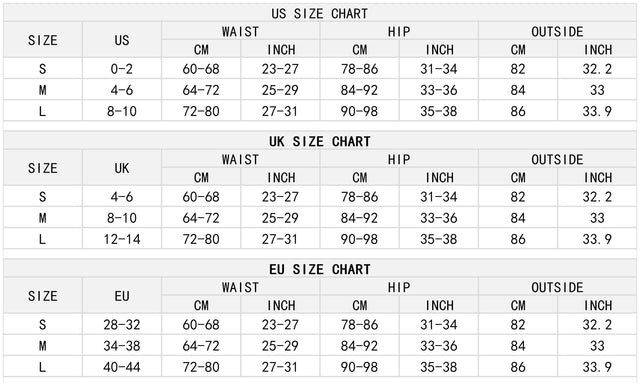Click the 32.2 inch value in US chart
This screenshot has width=640, height=386.
tap(597, 69)
